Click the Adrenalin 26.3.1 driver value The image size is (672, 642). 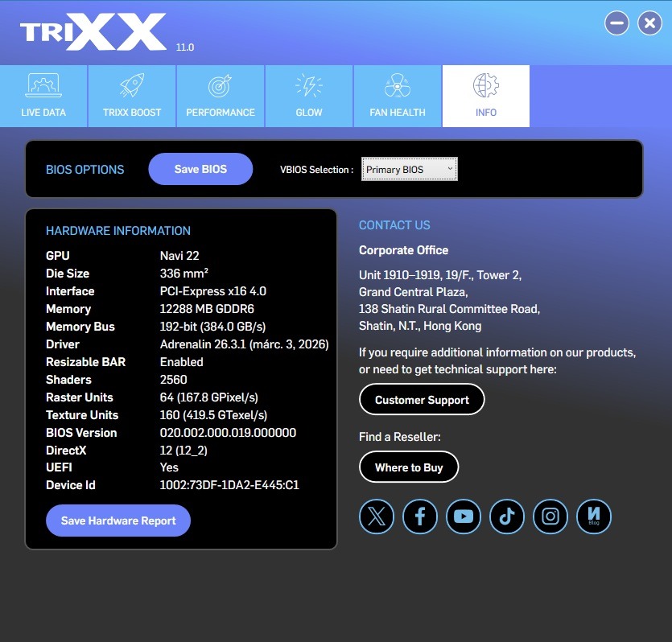point(245,344)
